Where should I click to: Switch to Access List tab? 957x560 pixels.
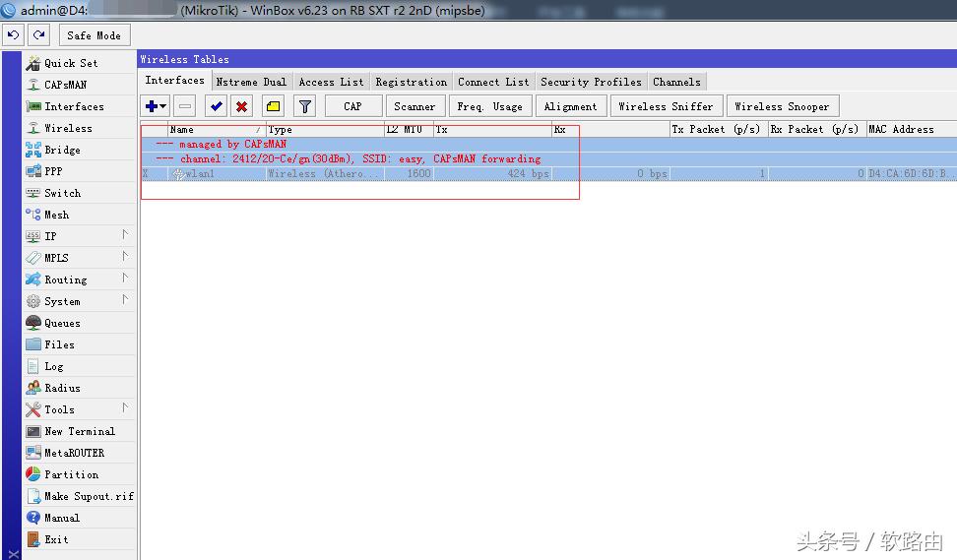[x=331, y=82]
